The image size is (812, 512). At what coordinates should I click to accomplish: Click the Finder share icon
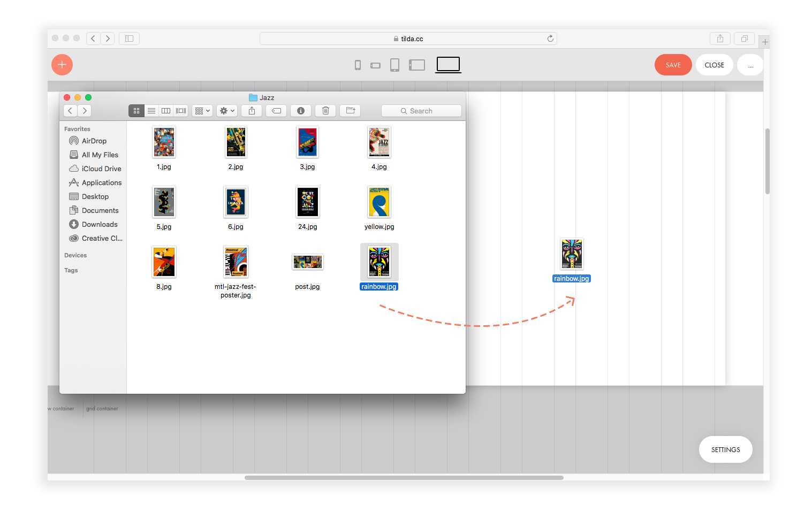pyautogui.click(x=252, y=111)
